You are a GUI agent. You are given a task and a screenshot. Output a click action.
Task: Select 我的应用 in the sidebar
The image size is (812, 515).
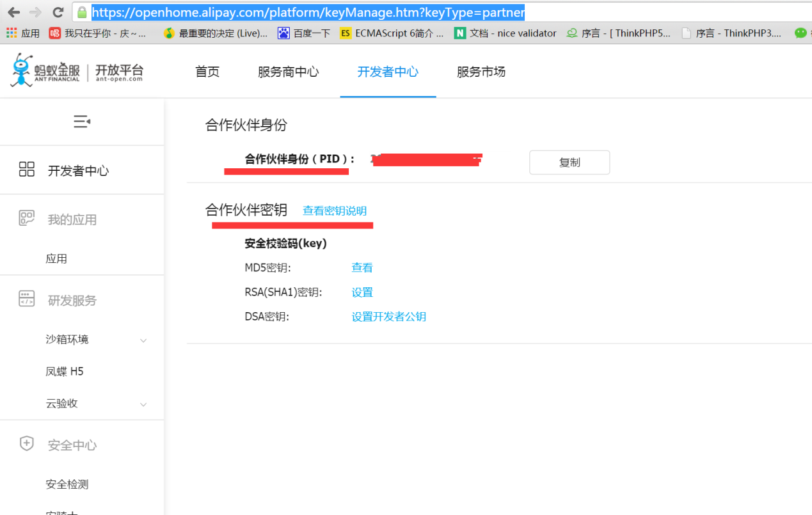click(x=72, y=220)
